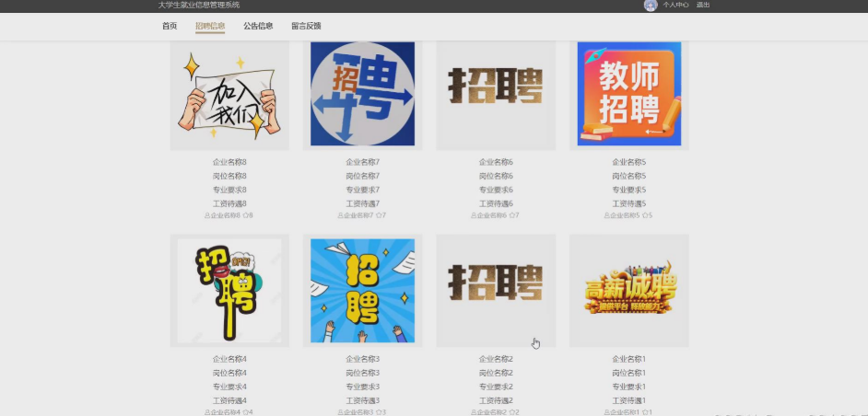Click the 工资待遇4 text

pyautogui.click(x=229, y=400)
